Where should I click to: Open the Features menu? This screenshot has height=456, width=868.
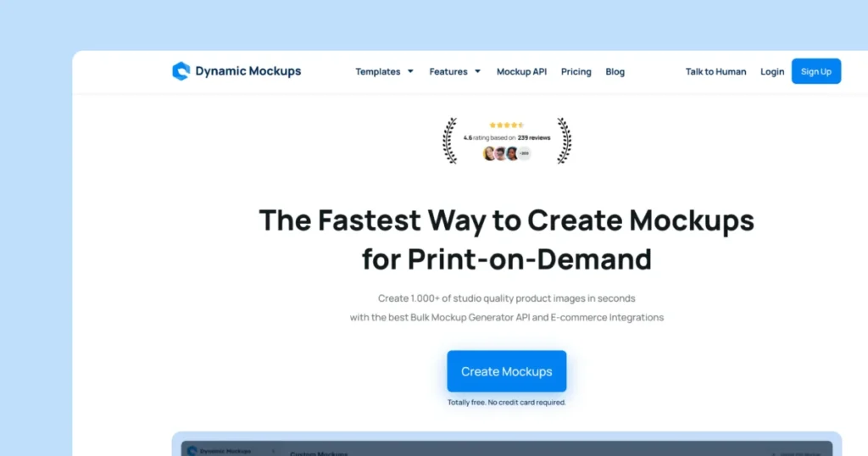[448, 71]
